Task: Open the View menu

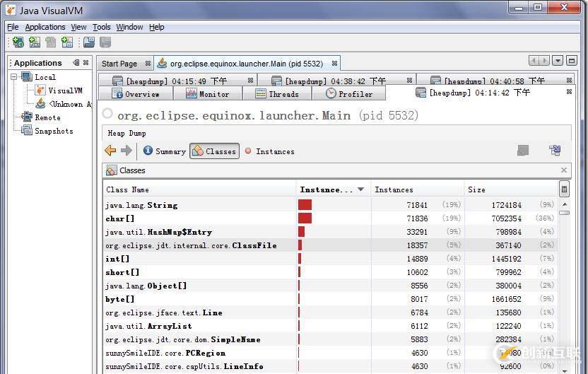Action: pyautogui.click(x=78, y=27)
